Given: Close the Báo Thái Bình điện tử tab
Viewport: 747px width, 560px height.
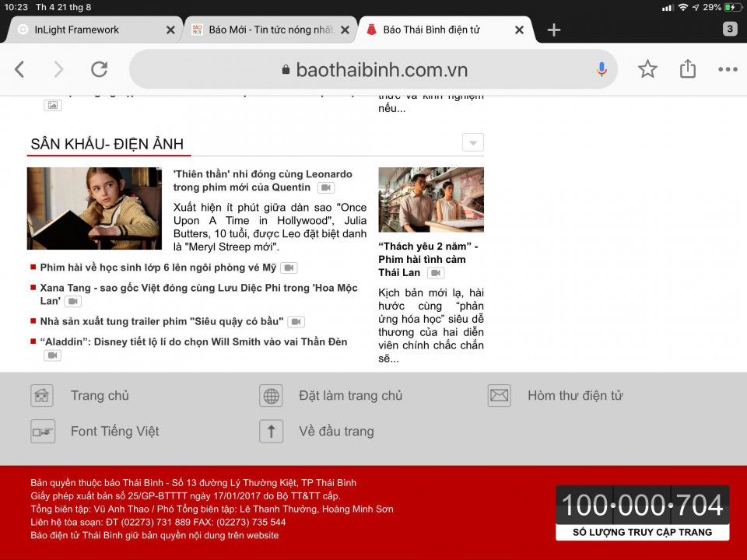Looking at the screenshot, I should tap(520, 30).
